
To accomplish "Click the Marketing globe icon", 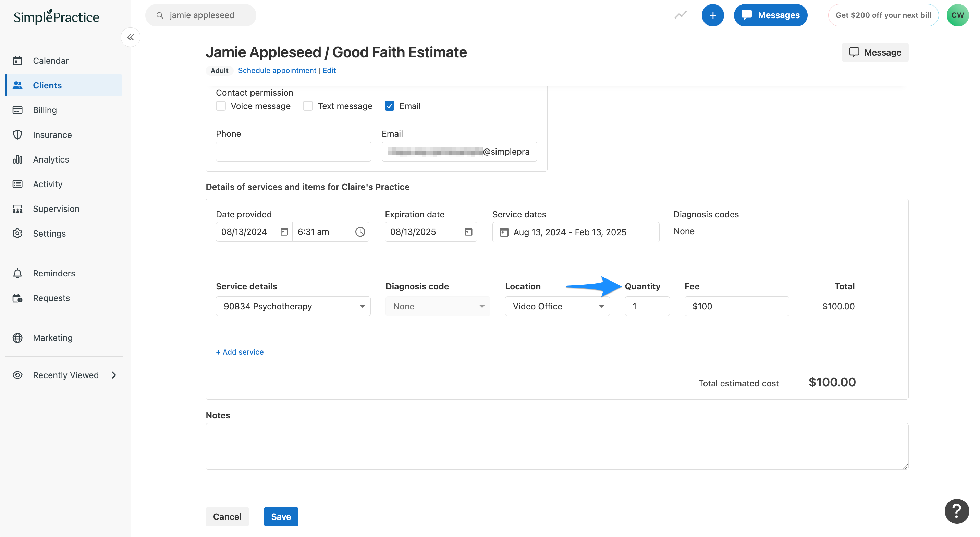I will point(17,338).
